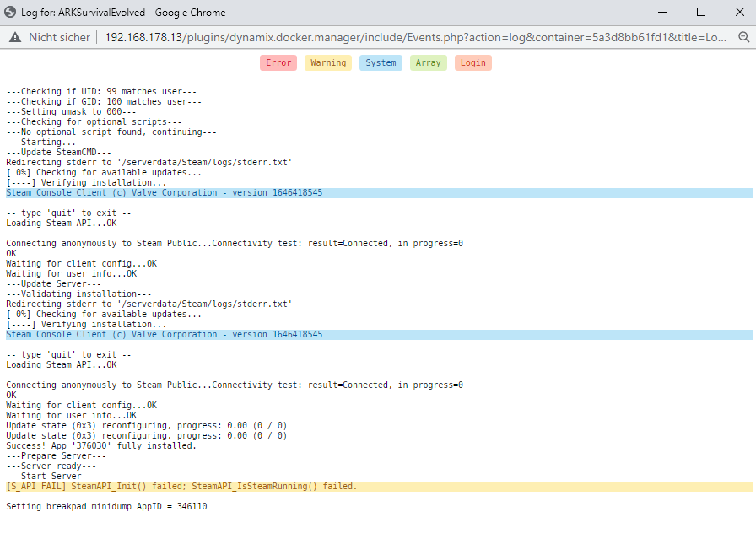756x555 pixels.
Task: Click the Warning log filter label
Action: click(x=328, y=62)
